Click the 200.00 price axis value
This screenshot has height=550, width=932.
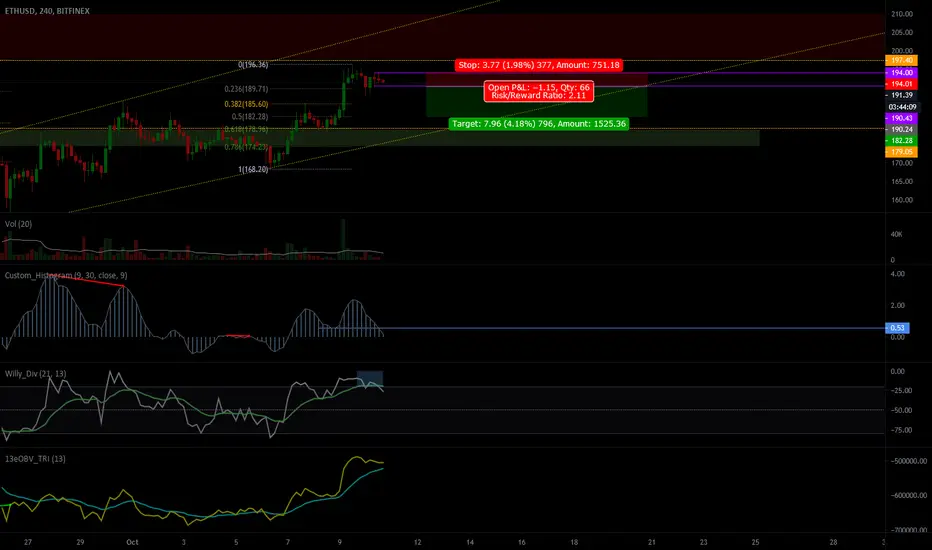pyautogui.click(x=902, y=51)
